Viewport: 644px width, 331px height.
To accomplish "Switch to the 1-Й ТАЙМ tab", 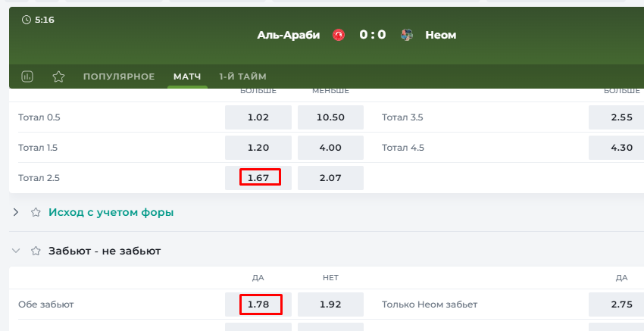I will [242, 77].
